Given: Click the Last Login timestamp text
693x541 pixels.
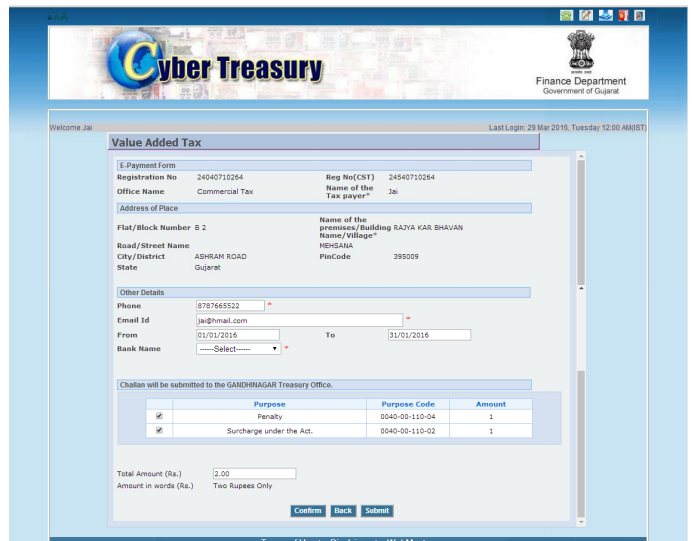Looking at the screenshot, I should tap(567, 127).
